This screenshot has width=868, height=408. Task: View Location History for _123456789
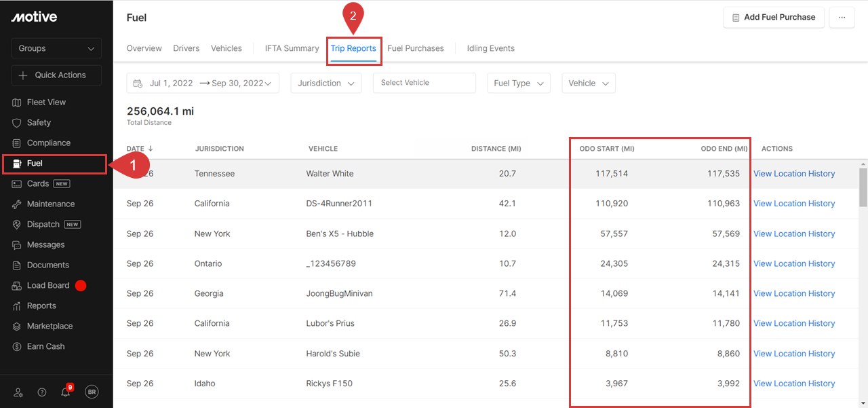[794, 263]
